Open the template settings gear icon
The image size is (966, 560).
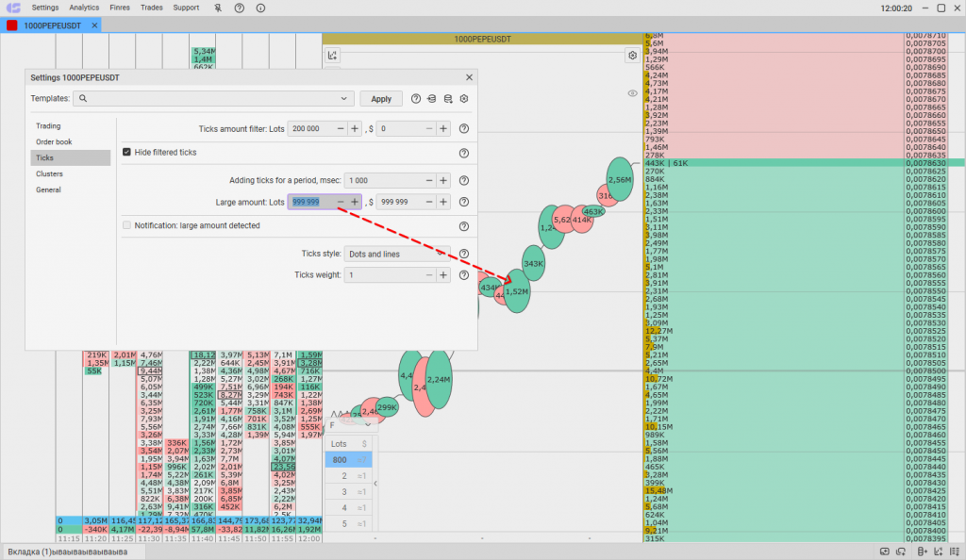[x=464, y=98]
